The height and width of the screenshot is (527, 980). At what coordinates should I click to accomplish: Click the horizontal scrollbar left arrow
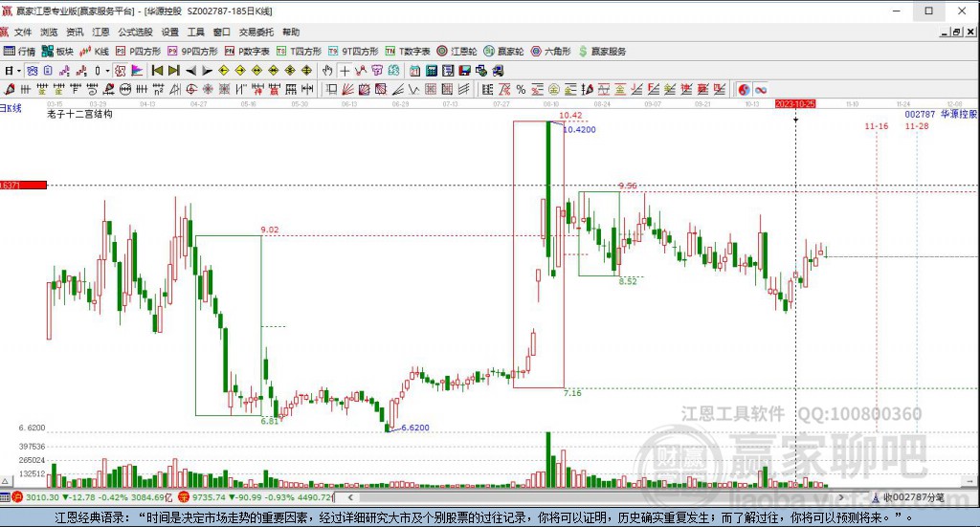click(350, 497)
